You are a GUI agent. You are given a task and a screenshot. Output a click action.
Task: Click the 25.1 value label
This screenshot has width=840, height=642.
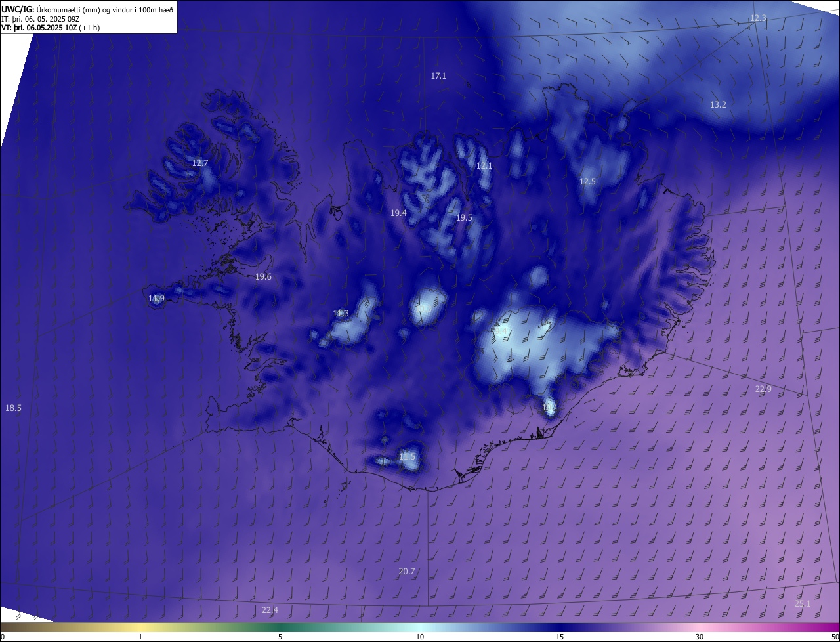(x=803, y=604)
